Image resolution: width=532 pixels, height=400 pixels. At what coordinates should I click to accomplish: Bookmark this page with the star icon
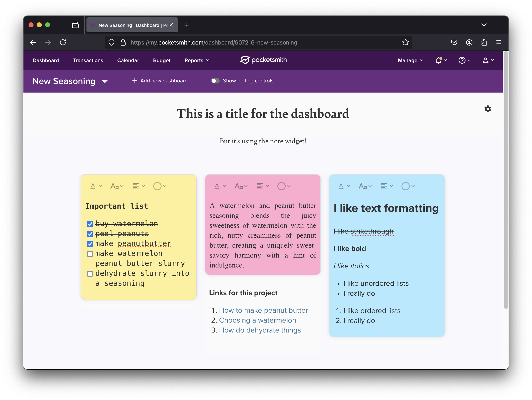[405, 43]
